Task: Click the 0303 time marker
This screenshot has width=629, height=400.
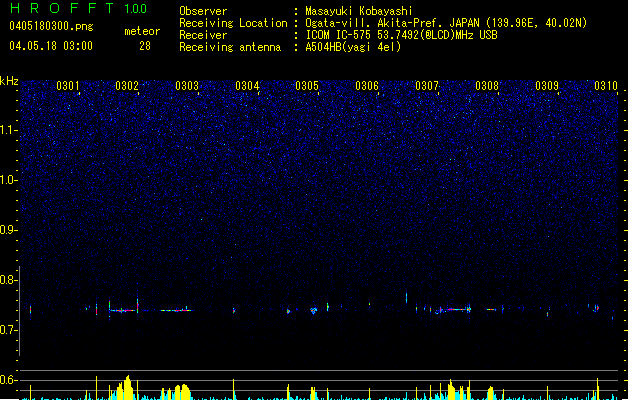Action: (187, 86)
